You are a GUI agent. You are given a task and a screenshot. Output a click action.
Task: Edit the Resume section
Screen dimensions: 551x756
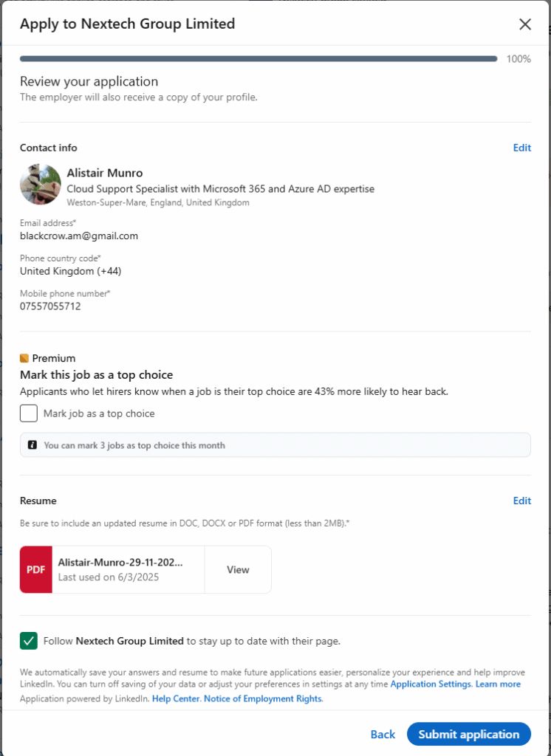click(x=521, y=501)
